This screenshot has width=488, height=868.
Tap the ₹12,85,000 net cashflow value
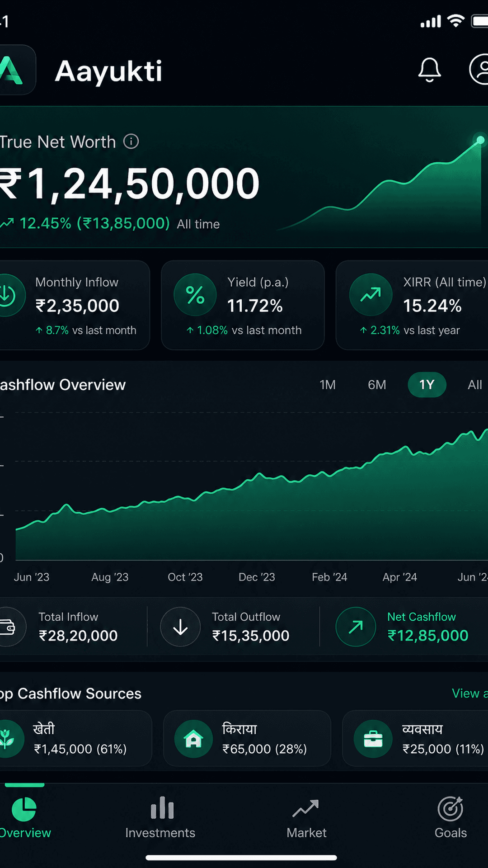pyautogui.click(x=428, y=636)
